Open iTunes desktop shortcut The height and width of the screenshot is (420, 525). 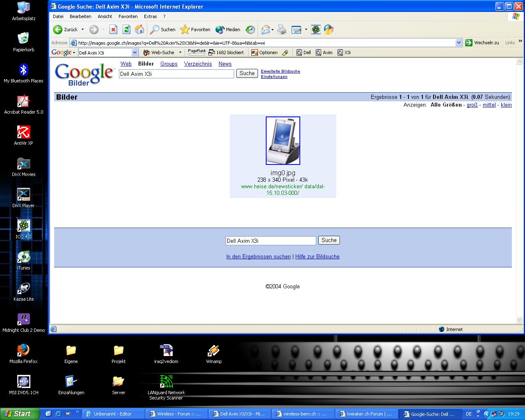(x=23, y=260)
